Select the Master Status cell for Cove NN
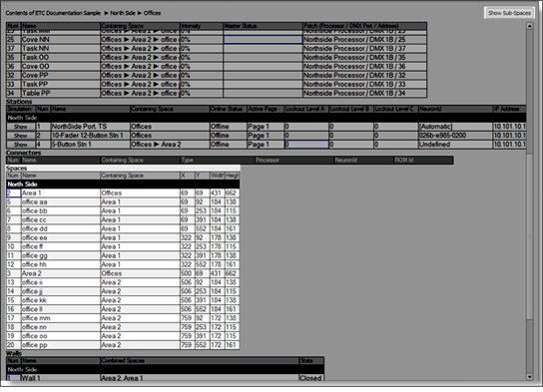The image size is (543, 392). pos(263,40)
